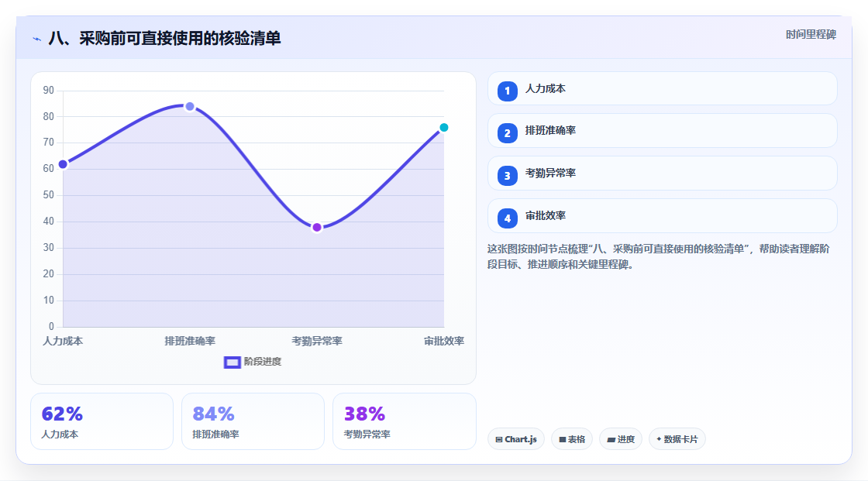The width and height of the screenshot is (868, 481).
Task: Select the 进度 tag
Action: 621,439
